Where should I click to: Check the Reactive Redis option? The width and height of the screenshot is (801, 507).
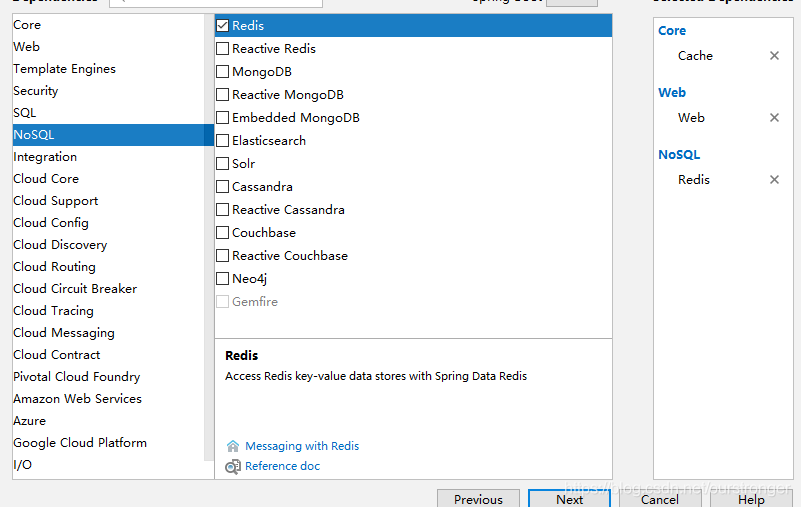(x=222, y=49)
